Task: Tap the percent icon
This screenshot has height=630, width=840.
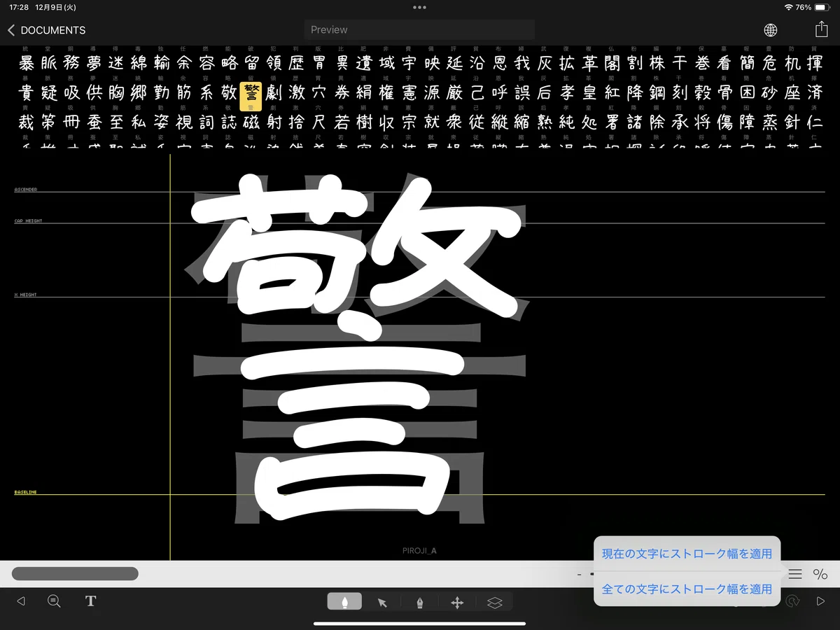Action: pyautogui.click(x=820, y=574)
